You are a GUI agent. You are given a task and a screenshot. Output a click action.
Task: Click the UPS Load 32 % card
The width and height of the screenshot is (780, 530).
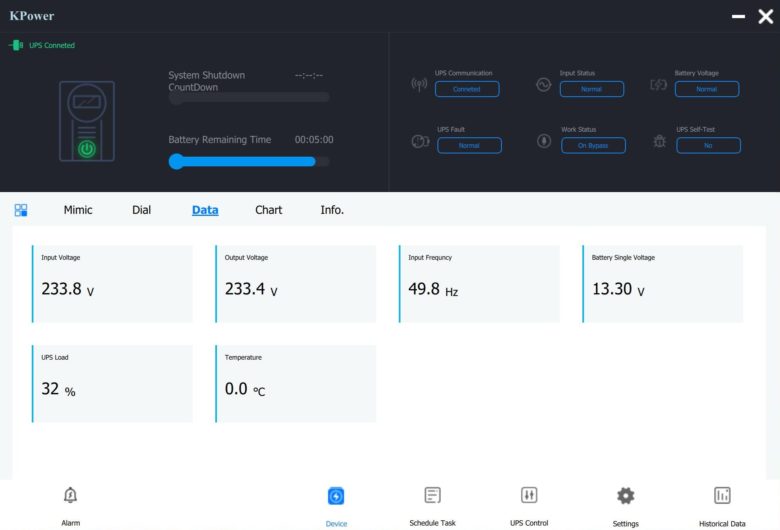112,384
